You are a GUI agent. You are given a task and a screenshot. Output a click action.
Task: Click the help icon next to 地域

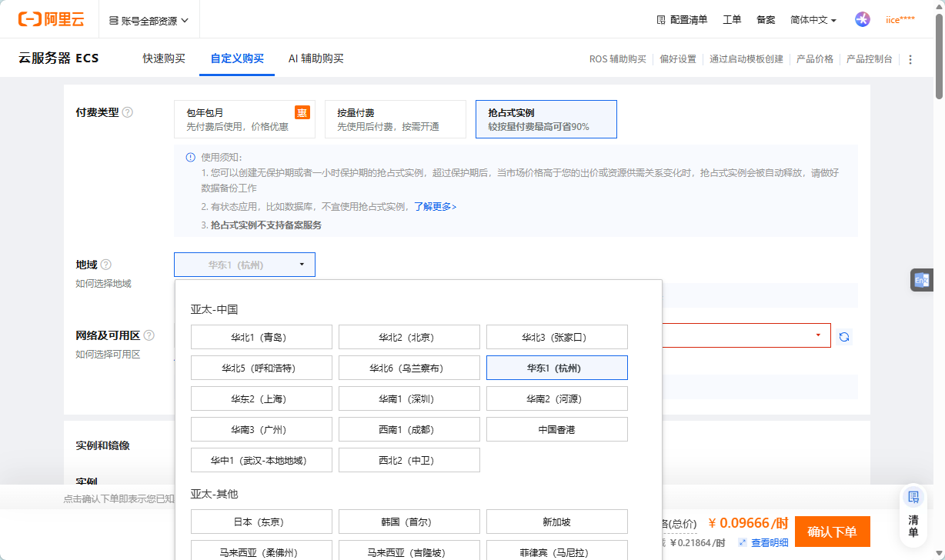click(x=106, y=265)
